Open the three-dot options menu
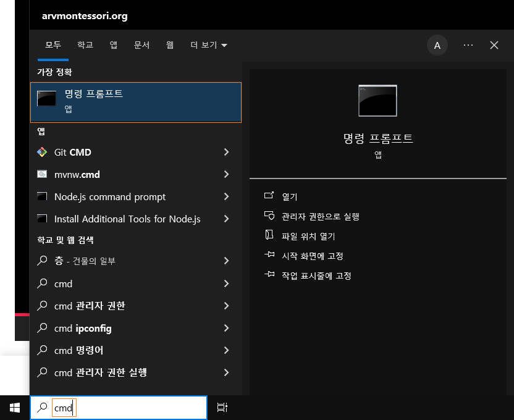Image resolution: width=514 pixels, height=420 pixels. (x=468, y=45)
